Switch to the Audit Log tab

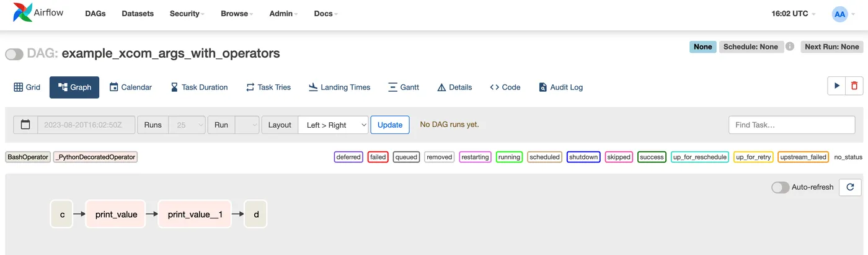coord(560,87)
